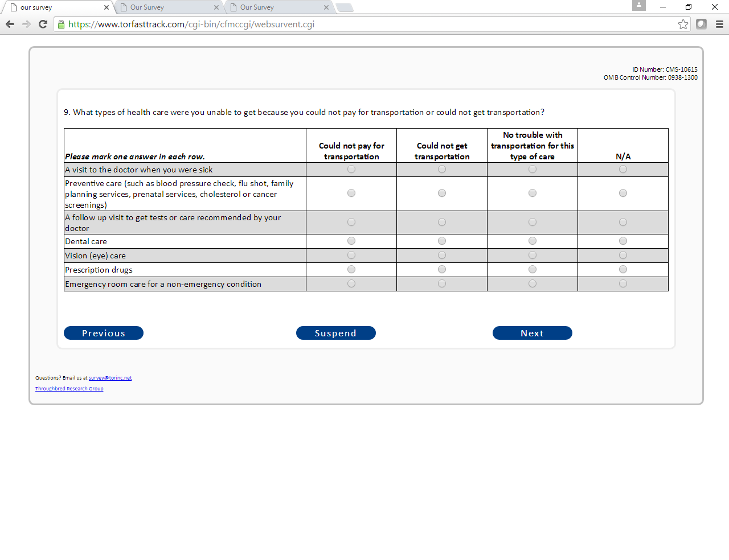This screenshot has height=560, width=729.
Task: Click the browser forward arrow
Action: pyautogui.click(x=26, y=24)
